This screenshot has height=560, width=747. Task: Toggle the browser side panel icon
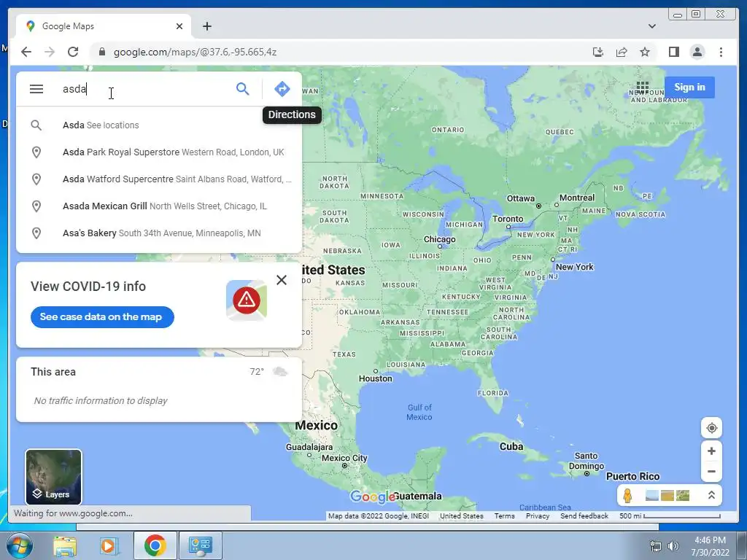(673, 52)
